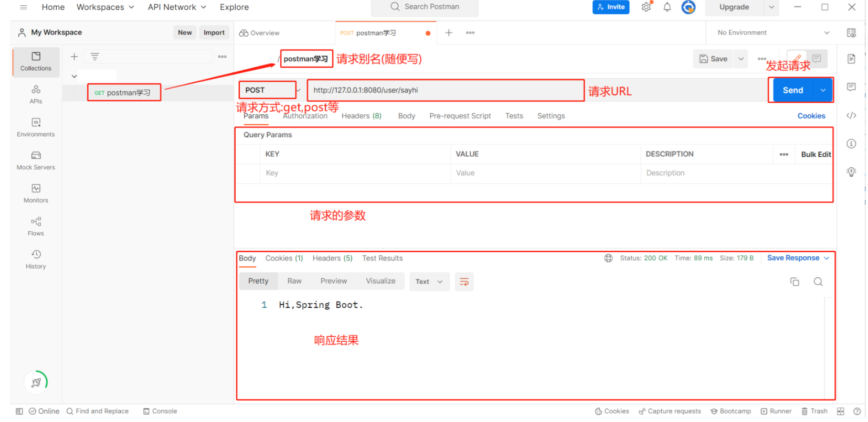Change the response format Text dropdown
Image resolution: width=868 pixels, height=422 pixels.
[x=429, y=282]
